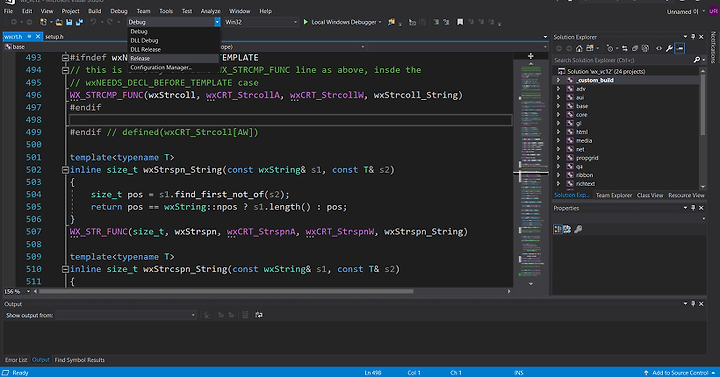Screen dimensions: 720x377
Task: Pin the Solution Explorer panel
Action: click(x=693, y=37)
